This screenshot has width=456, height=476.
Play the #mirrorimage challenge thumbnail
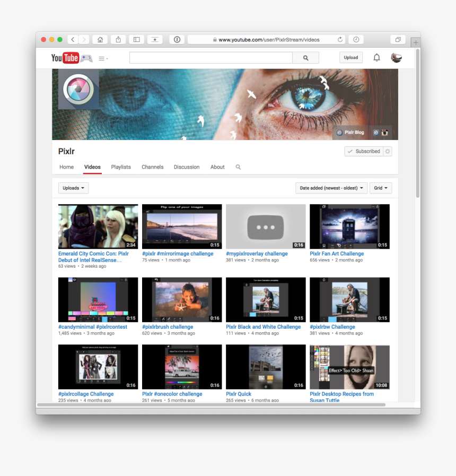tap(182, 226)
